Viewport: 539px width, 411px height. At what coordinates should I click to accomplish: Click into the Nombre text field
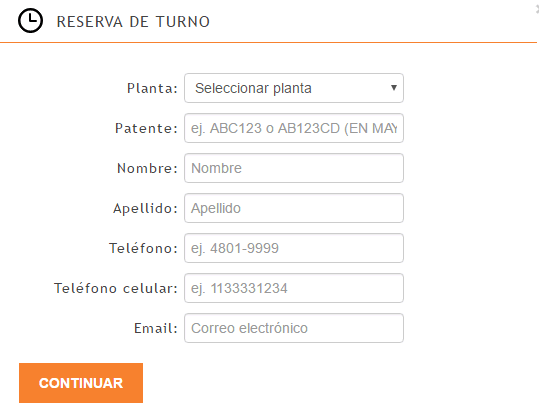point(294,168)
